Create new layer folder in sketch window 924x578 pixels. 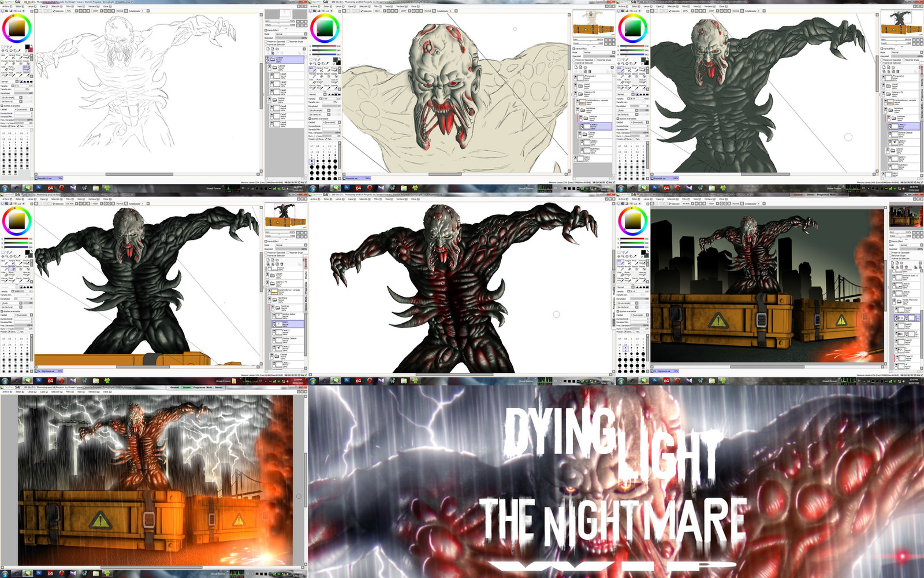pos(277,49)
